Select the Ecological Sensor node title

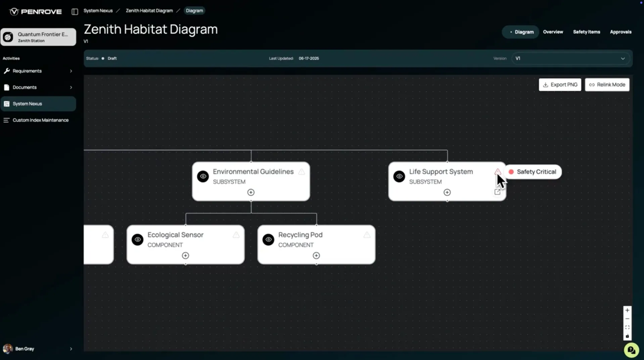[175, 235]
